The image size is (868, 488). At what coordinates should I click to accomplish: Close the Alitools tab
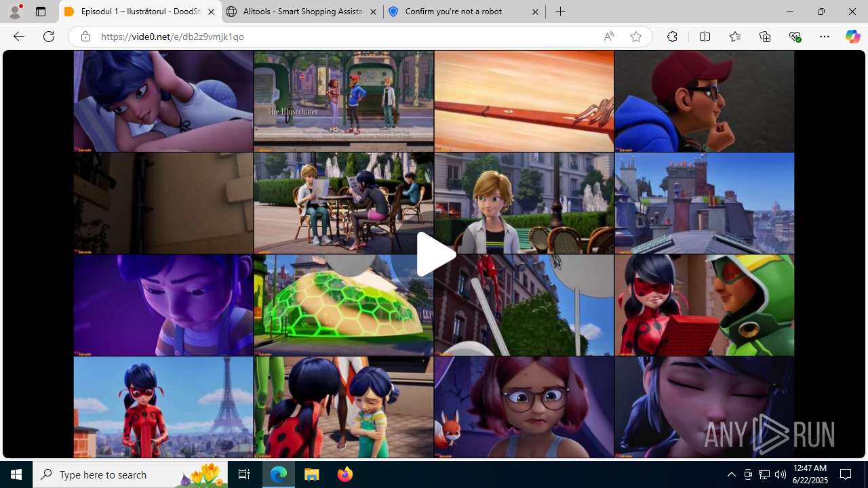tap(373, 12)
